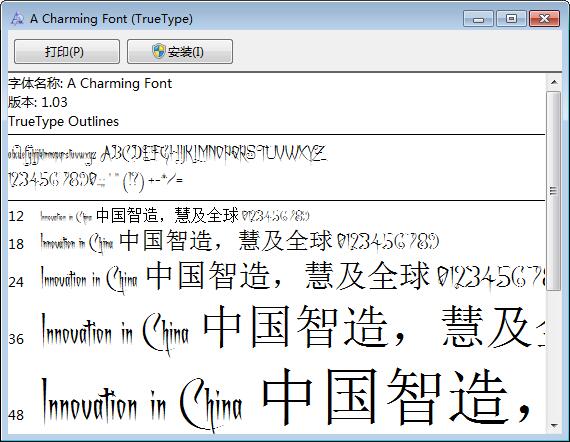Click the text 字体名称: A Charming Font

[x=90, y=83]
